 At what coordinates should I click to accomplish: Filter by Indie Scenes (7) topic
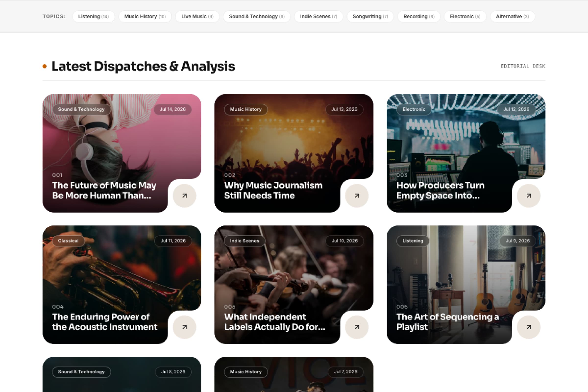[x=318, y=16]
